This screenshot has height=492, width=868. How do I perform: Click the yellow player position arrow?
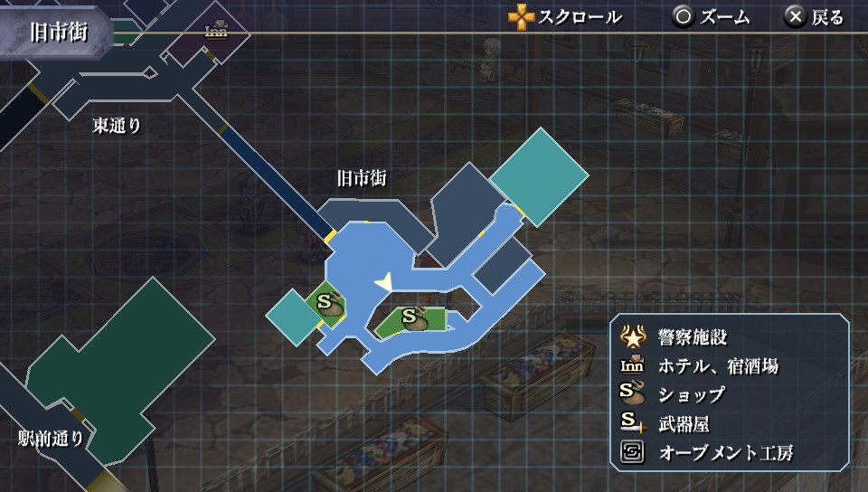pos(384,282)
